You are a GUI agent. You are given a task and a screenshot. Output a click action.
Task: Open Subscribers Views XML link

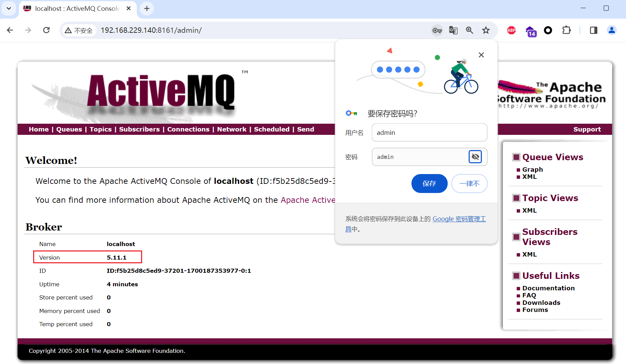coord(529,254)
